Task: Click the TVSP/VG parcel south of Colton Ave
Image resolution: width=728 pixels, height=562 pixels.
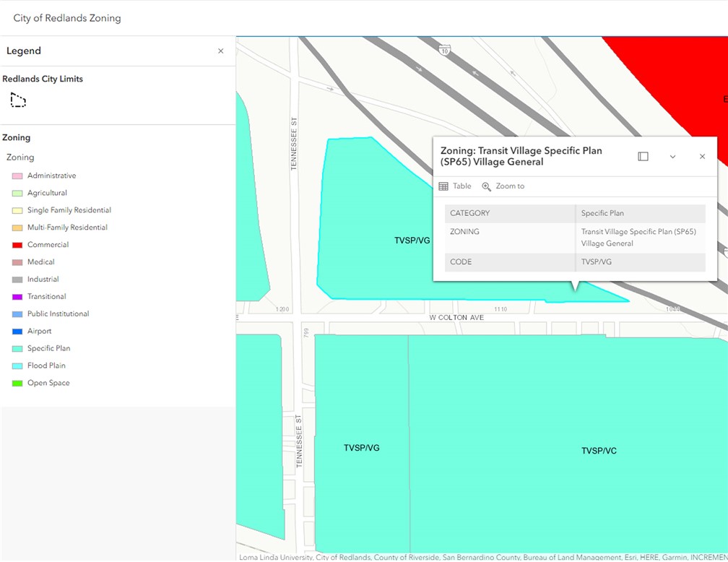Action: point(361,448)
